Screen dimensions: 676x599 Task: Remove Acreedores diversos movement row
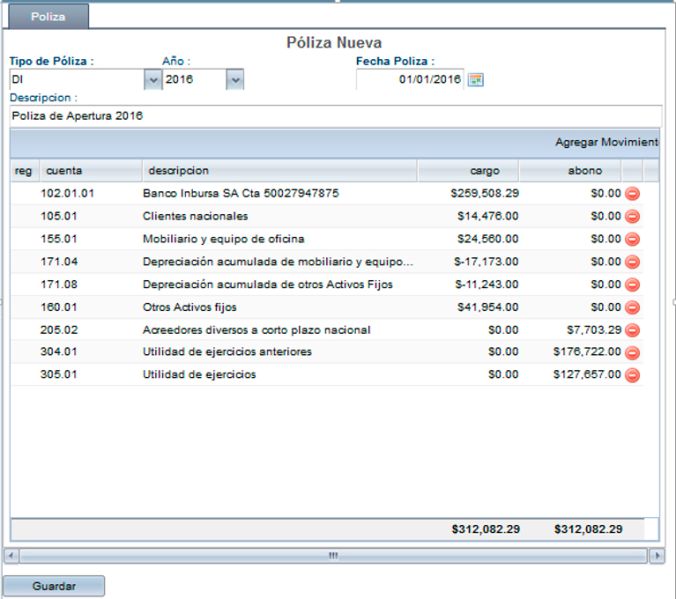[632, 330]
